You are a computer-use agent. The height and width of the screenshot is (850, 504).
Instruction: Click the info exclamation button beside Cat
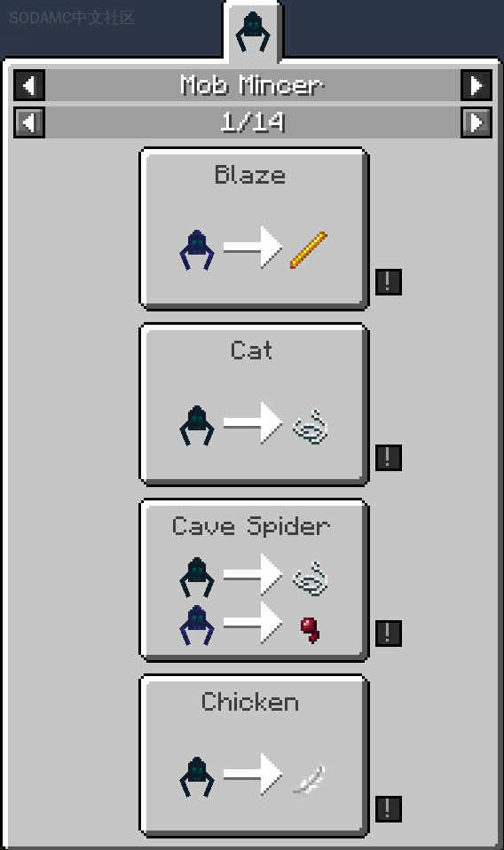point(389,458)
